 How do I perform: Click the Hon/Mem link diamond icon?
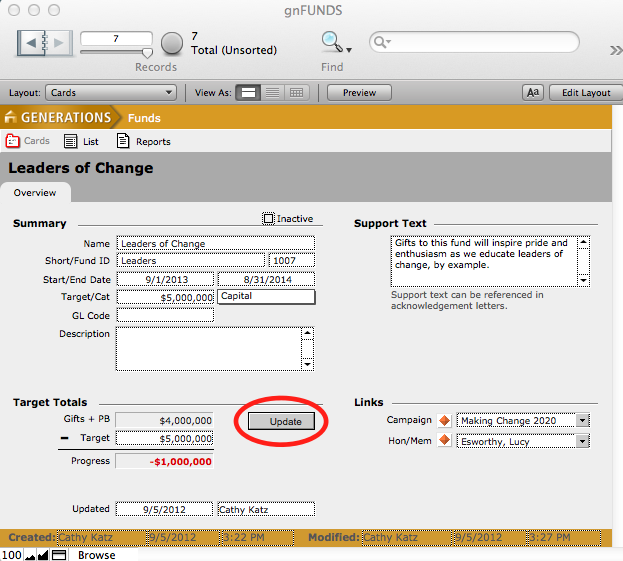(445, 440)
